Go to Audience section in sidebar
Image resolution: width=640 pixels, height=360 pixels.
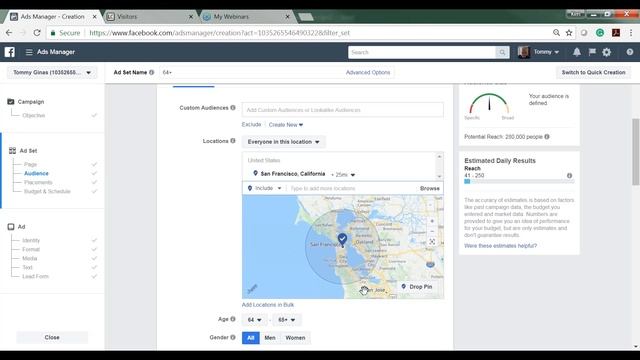tap(36, 173)
